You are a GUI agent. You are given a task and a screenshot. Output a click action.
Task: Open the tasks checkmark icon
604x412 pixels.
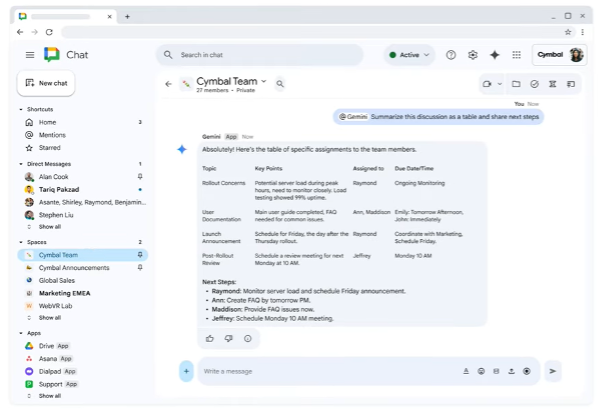click(x=534, y=84)
